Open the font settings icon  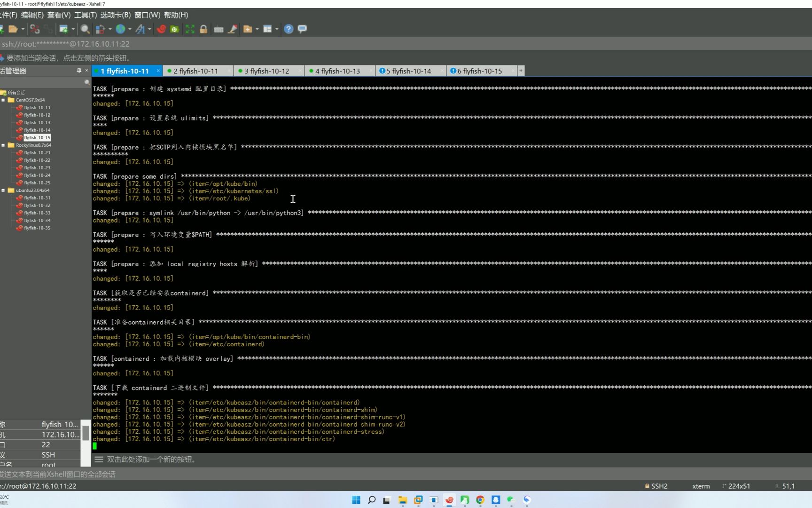click(140, 29)
